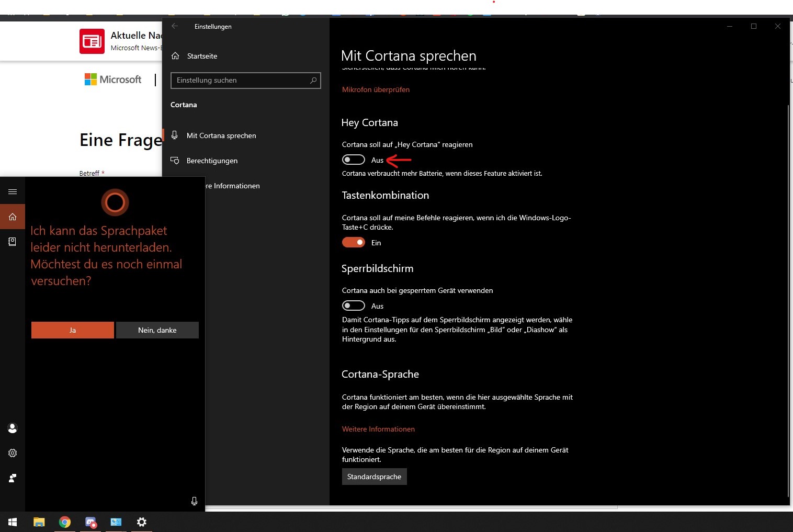Enable the Hey Cortana toggle
793x532 pixels.
(354, 160)
